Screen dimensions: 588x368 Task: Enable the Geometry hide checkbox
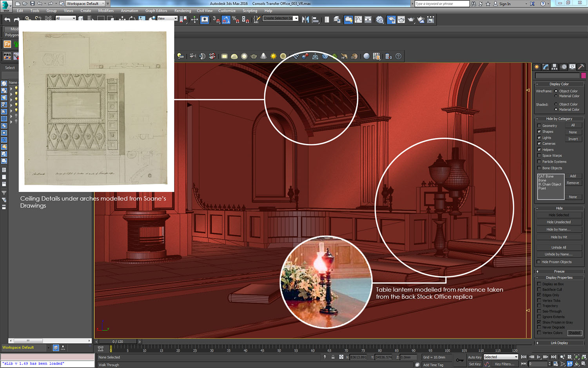539,126
